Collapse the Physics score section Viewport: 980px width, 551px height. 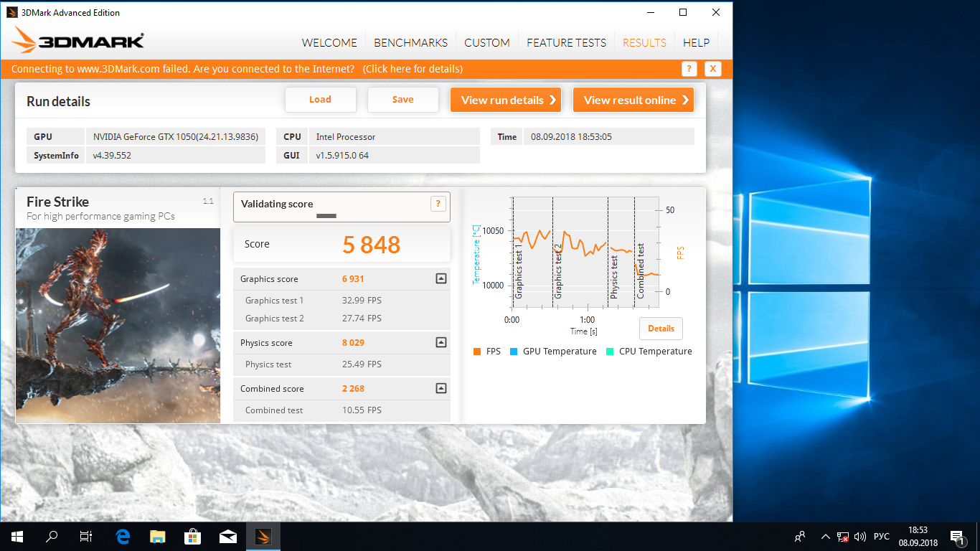tap(441, 342)
